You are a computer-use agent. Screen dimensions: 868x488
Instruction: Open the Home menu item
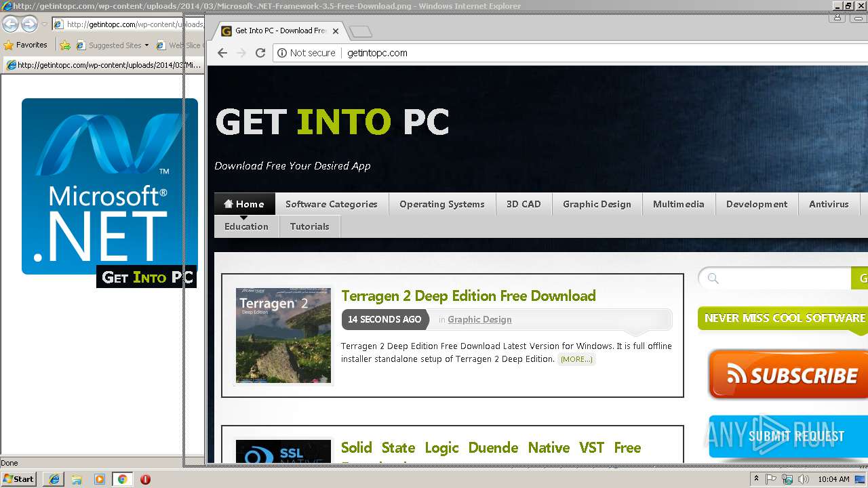pos(244,204)
